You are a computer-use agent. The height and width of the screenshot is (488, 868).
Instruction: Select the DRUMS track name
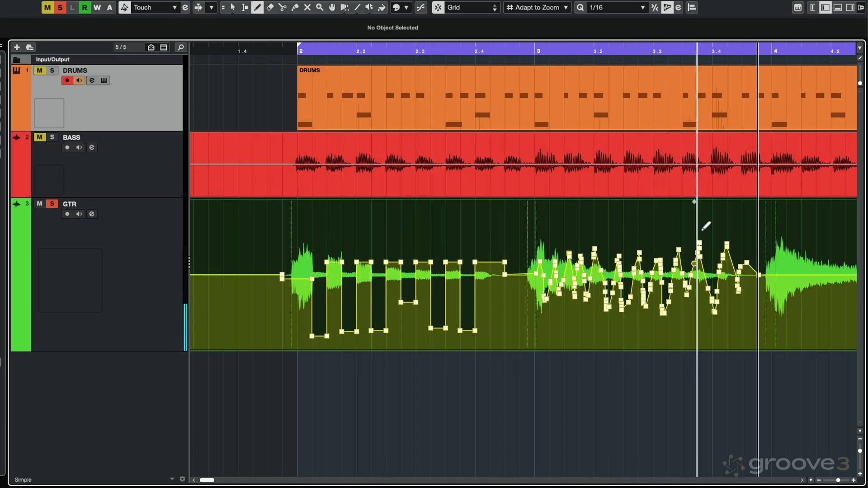pos(75,70)
